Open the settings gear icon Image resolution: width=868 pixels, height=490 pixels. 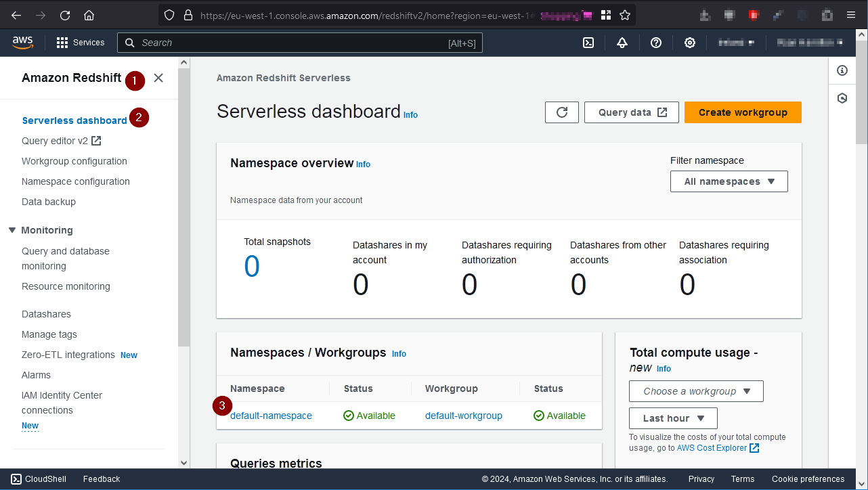(689, 43)
